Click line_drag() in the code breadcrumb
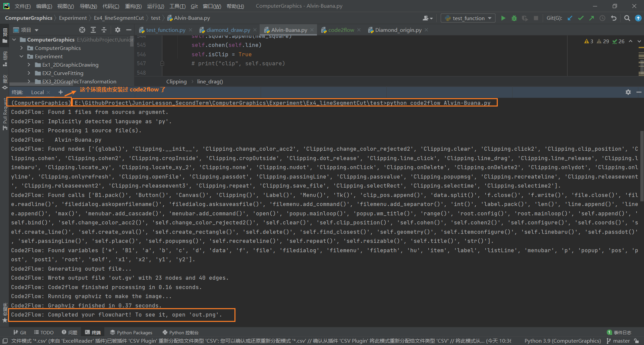 click(x=210, y=81)
